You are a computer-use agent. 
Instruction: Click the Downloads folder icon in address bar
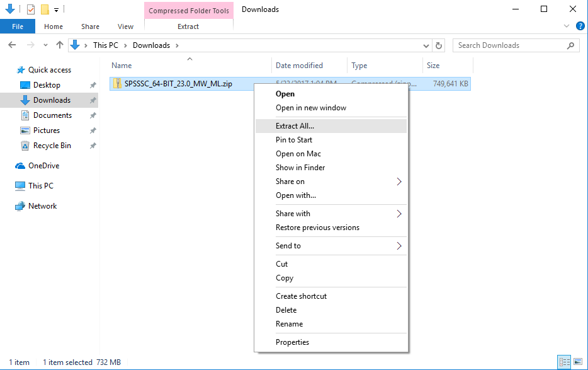point(75,45)
